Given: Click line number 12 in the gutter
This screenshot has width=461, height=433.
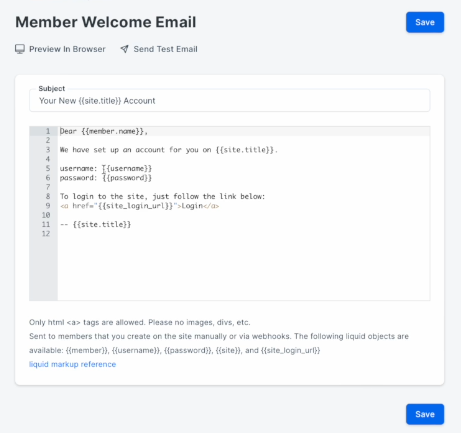Looking at the screenshot, I should 46,234.
